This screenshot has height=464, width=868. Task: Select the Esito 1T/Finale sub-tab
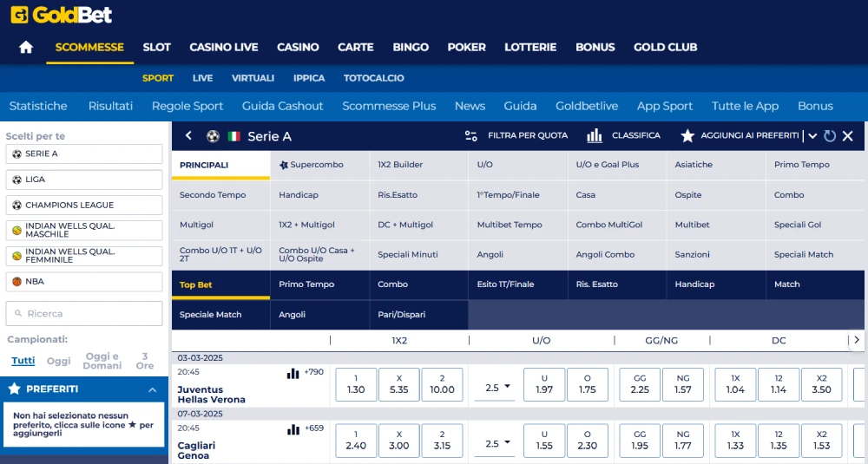(517, 284)
